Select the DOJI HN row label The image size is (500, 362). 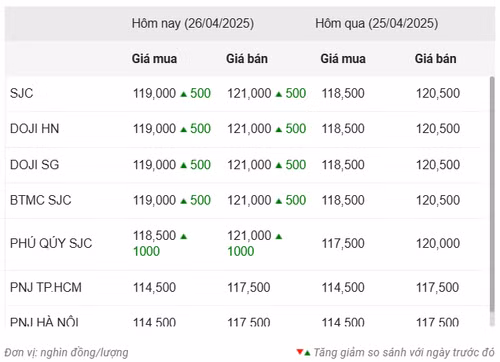tap(34, 129)
